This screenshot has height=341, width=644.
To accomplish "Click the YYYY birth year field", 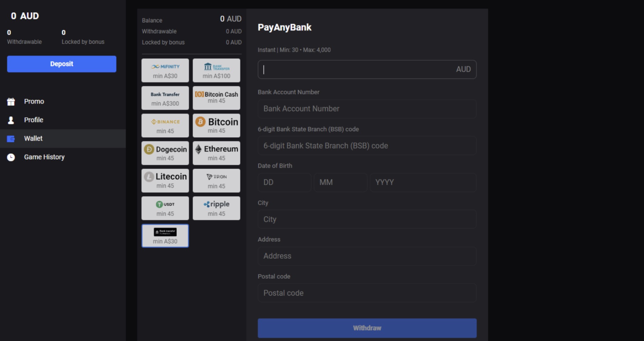I will click(423, 182).
